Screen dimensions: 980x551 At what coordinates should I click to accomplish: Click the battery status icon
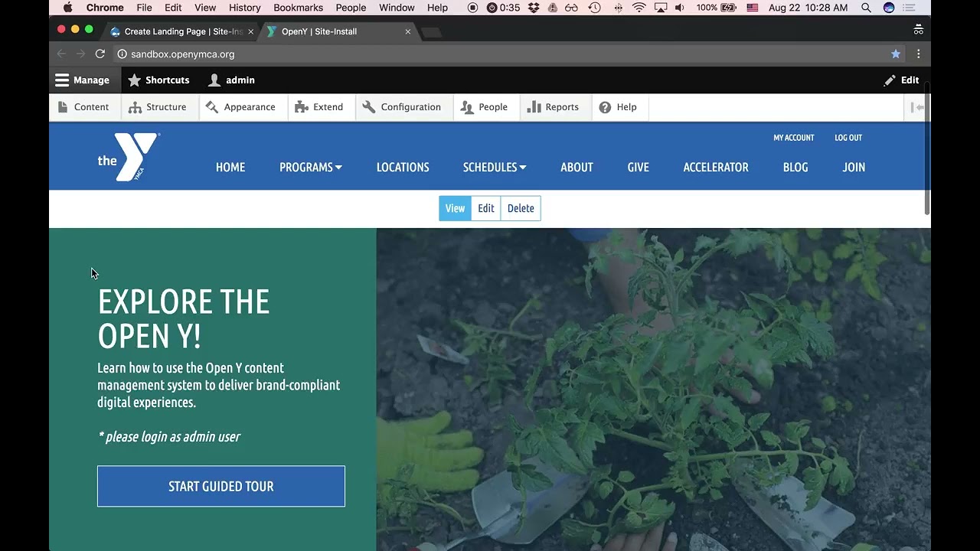pos(728,8)
